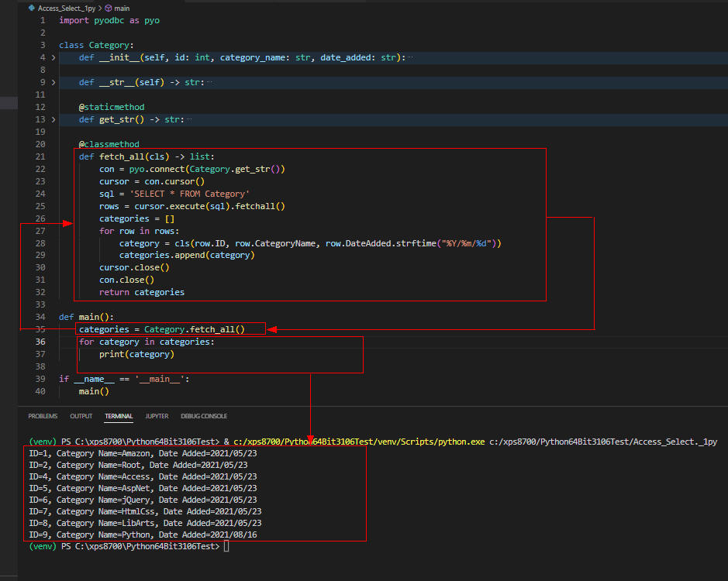The image size is (728, 581).
Task: Switch to the PROBLEMS panel tab
Action: pyautogui.click(x=43, y=416)
